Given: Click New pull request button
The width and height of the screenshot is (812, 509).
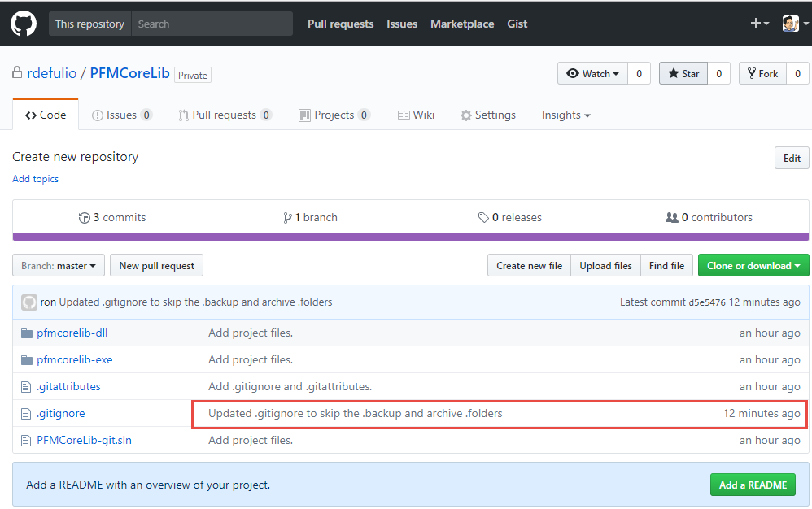Looking at the screenshot, I should pyautogui.click(x=156, y=265).
